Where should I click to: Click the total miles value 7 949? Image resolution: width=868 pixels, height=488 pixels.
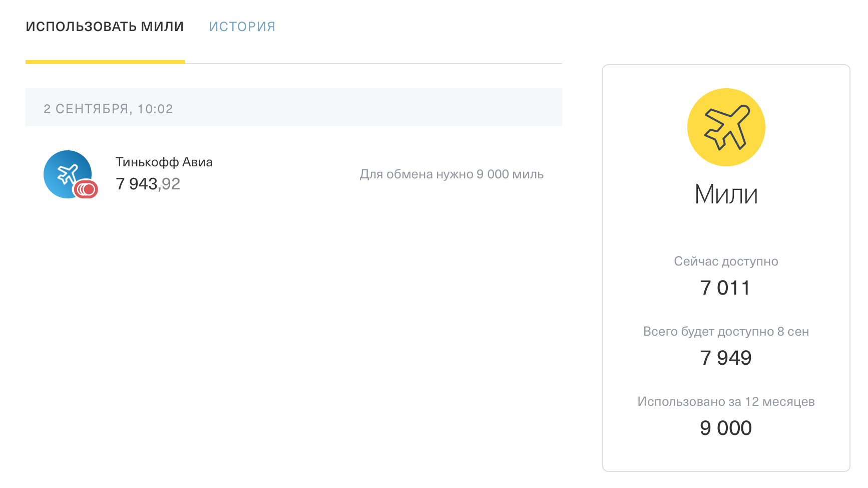point(726,358)
